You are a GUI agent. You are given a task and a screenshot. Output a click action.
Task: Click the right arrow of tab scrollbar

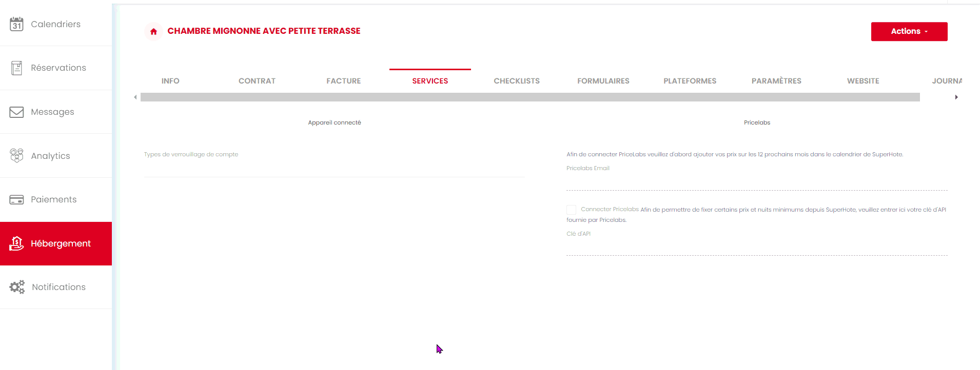[956, 97]
